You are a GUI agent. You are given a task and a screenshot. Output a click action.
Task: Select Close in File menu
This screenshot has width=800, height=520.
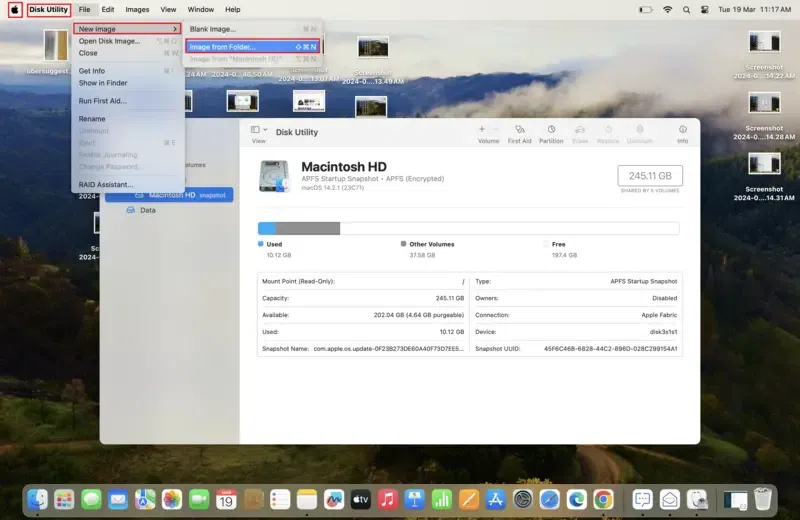(x=127, y=53)
